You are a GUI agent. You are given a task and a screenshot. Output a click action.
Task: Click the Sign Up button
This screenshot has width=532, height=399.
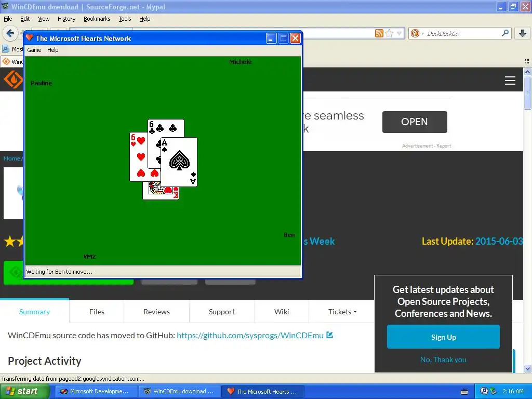point(443,337)
